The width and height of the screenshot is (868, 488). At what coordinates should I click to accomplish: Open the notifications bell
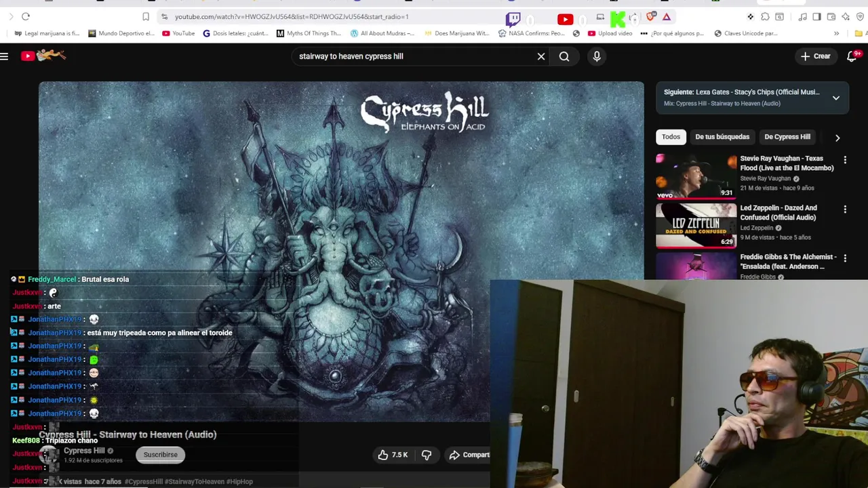[852, 56]
